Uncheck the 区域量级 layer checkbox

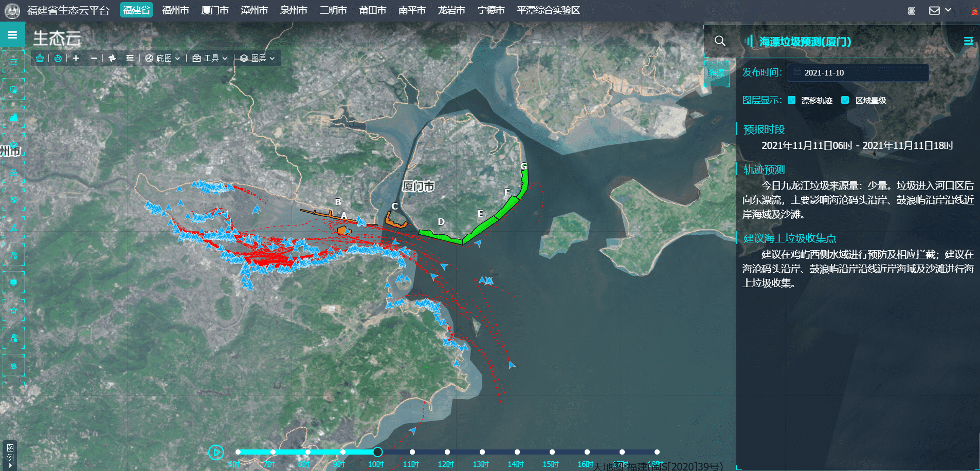(x=845, y=100)
